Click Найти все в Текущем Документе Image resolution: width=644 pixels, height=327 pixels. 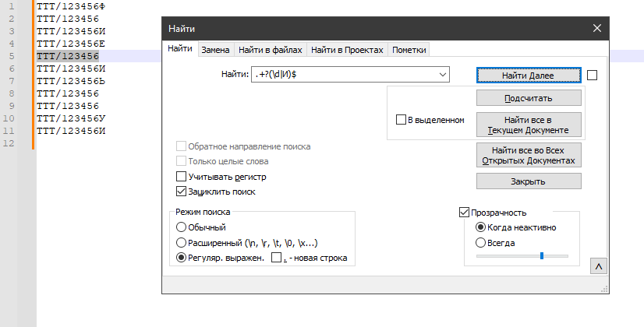tap(529, 125)
